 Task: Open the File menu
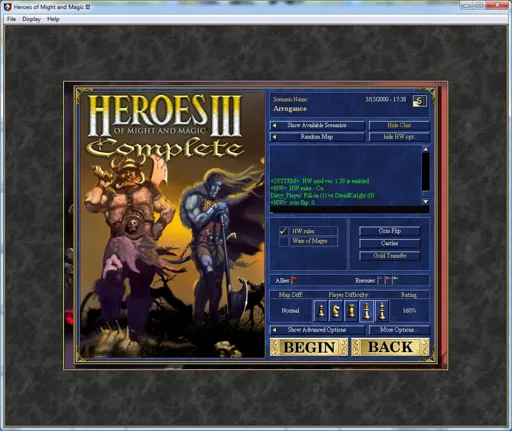[11, 19]
